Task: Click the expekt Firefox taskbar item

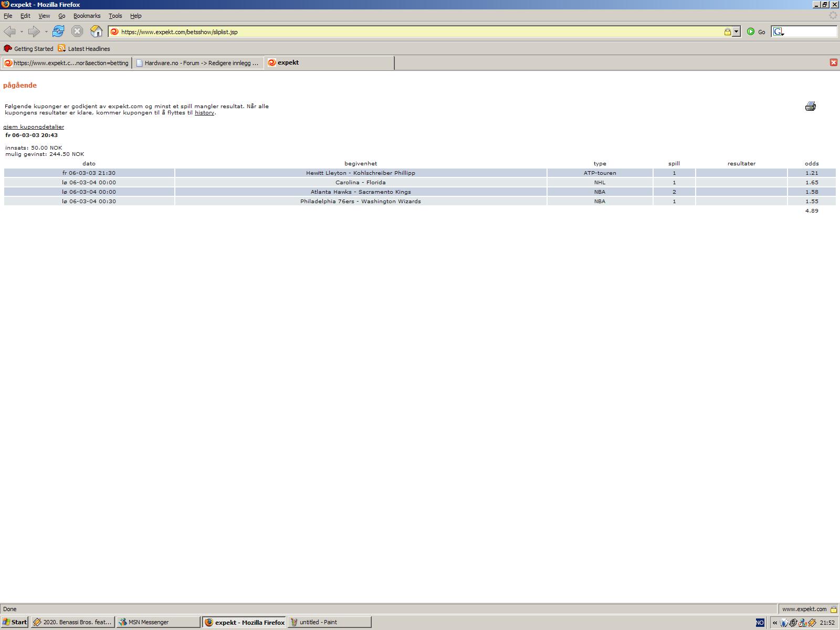Action: (244, 622)
